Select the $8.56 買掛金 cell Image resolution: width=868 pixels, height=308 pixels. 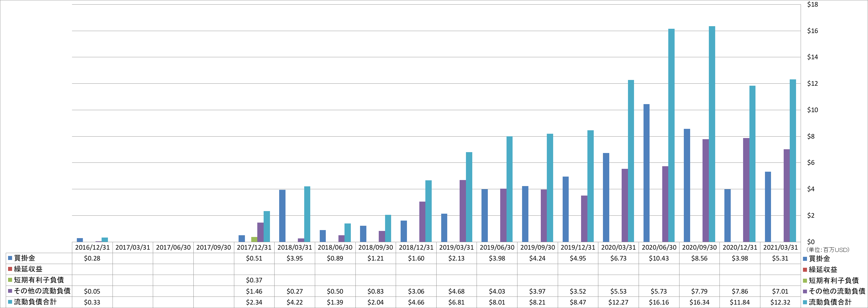coord(700,258)
